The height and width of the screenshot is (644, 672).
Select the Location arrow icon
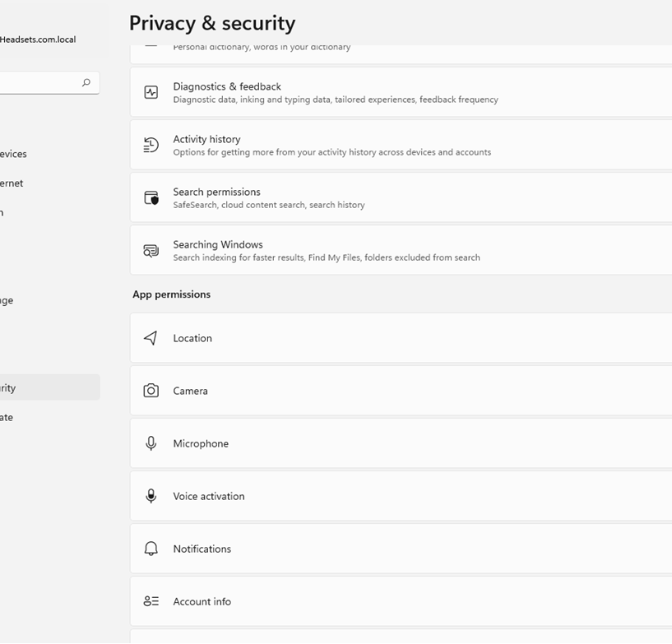coord(151,338)
